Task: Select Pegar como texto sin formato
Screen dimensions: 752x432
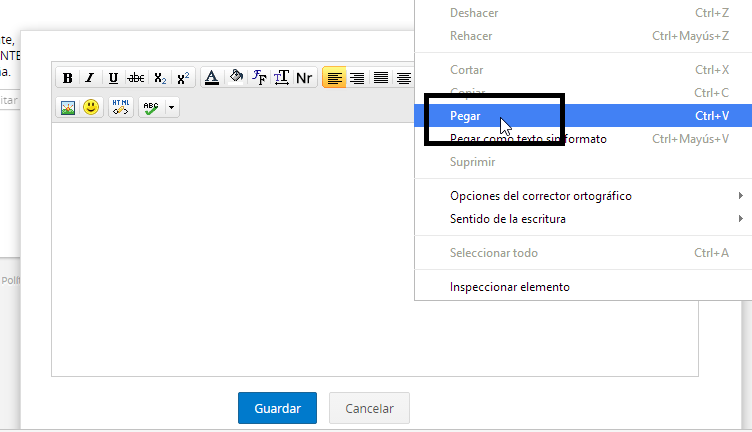Action: pyautogui.click(x=583, y=139)
